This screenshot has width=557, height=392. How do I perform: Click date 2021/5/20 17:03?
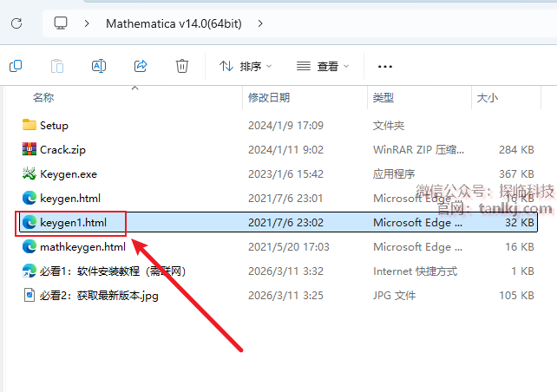pyautogui.click(x=289, y=247)
